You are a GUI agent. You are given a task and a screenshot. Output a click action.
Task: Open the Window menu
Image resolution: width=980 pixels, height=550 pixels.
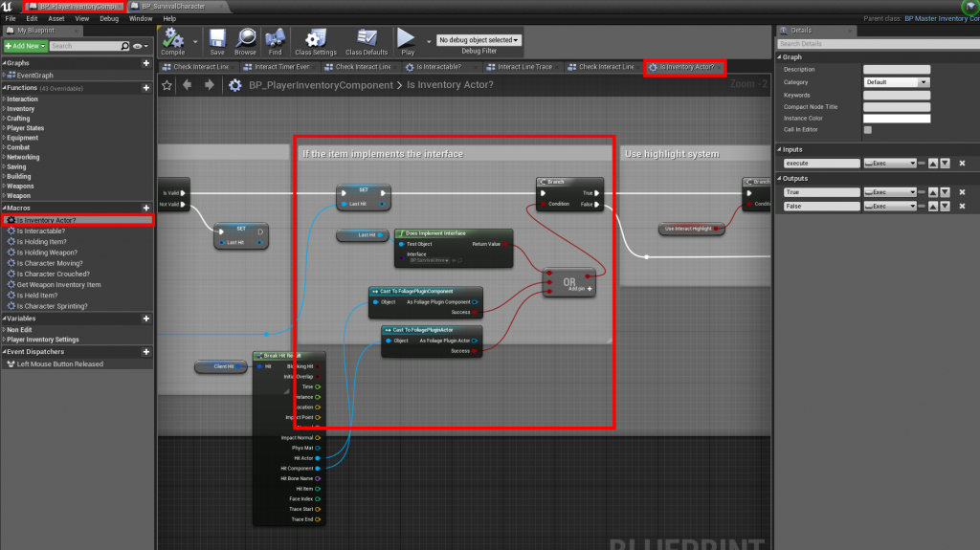[141, 19]
